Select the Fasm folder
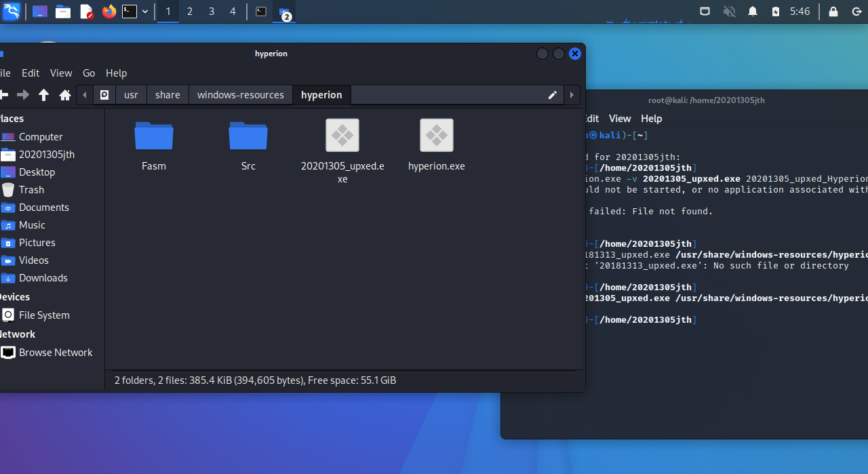 pyautogui.click(x=154, y=145)
